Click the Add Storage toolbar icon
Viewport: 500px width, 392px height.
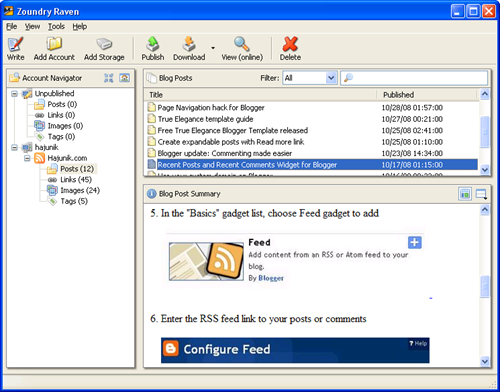[104, 44]
